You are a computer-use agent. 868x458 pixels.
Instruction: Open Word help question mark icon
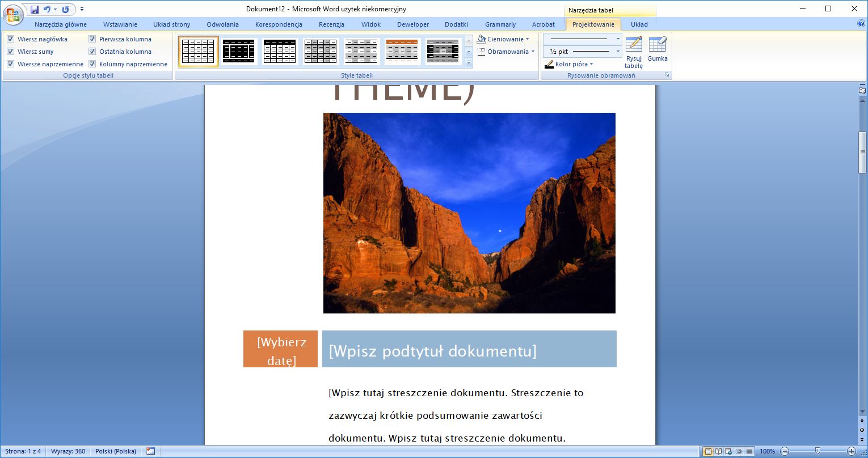(861, 24)
